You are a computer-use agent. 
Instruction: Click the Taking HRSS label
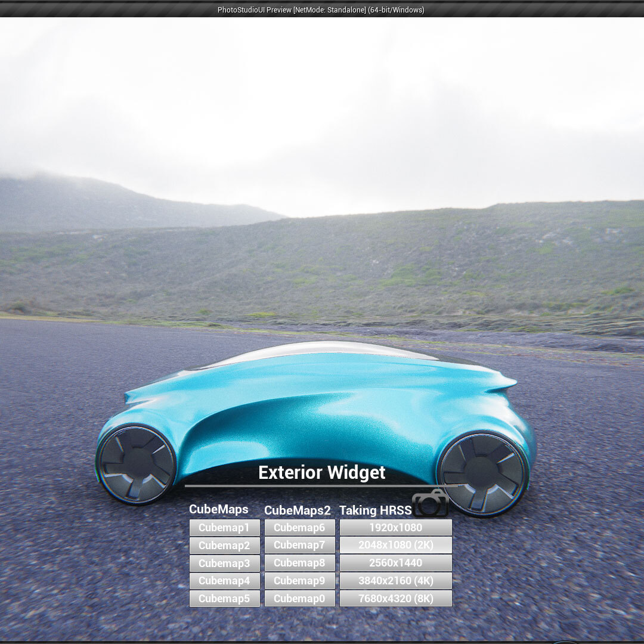click(376, 510)
